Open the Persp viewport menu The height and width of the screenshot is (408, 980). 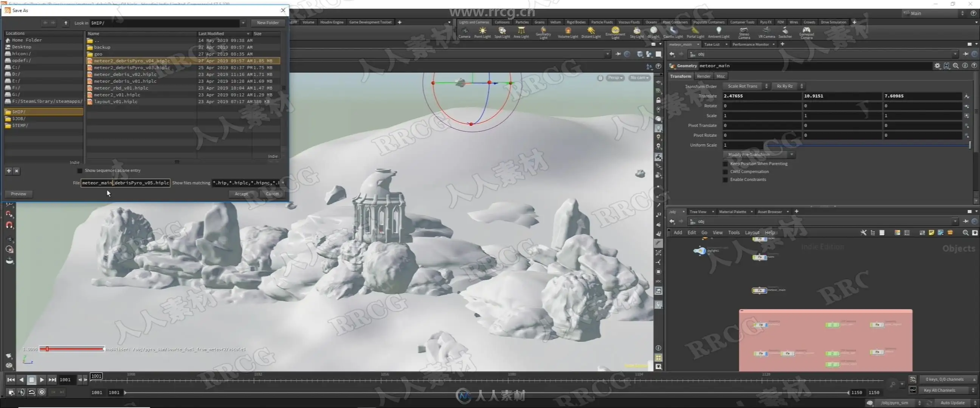click(x=615, y=77)
